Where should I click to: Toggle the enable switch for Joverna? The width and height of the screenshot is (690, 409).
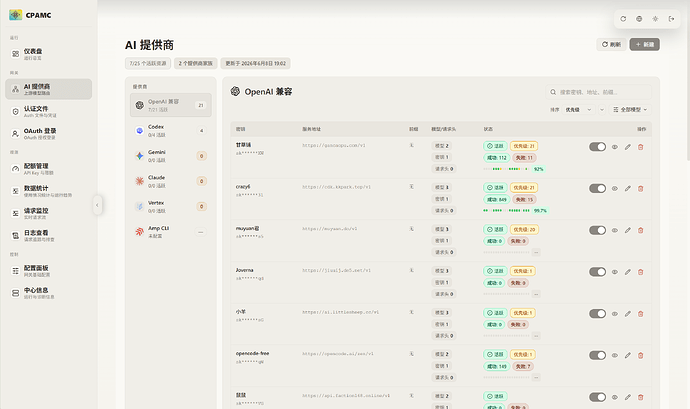click(x=598, y=272)
